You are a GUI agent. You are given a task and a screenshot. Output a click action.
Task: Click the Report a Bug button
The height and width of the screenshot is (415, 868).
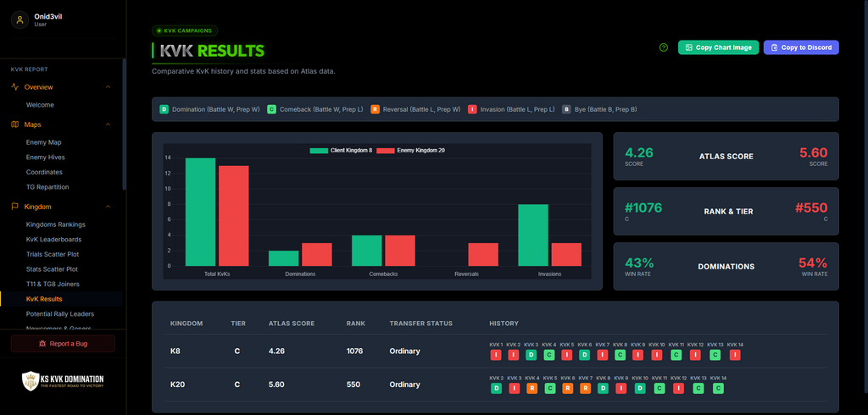click(63, 344)
